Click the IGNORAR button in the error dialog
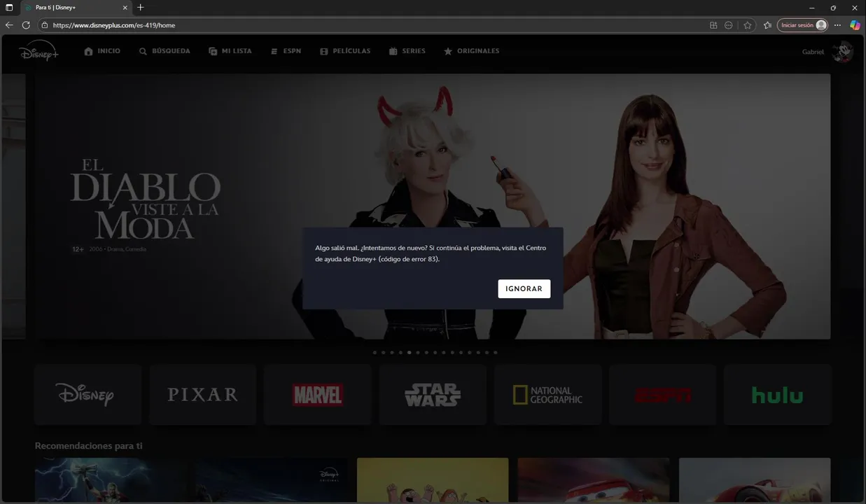The height and width of the screenshot is (504, 866). pyautogui.click(x=524, y=288)
